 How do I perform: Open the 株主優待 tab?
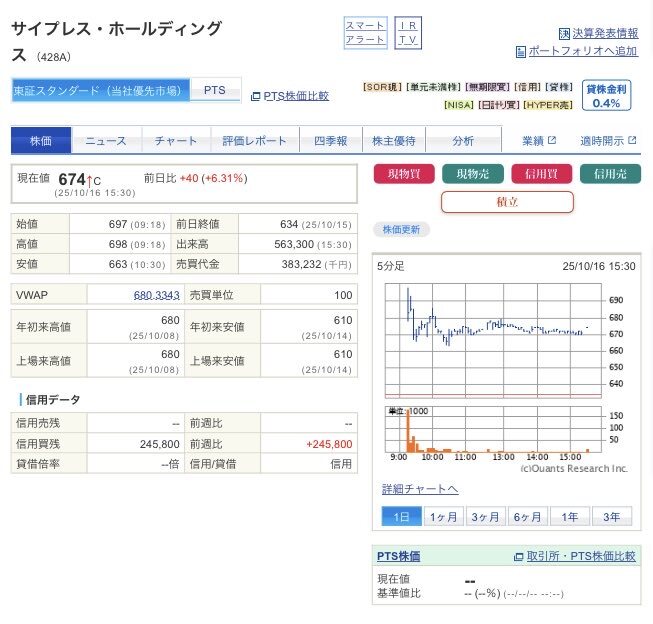point(394,141)
